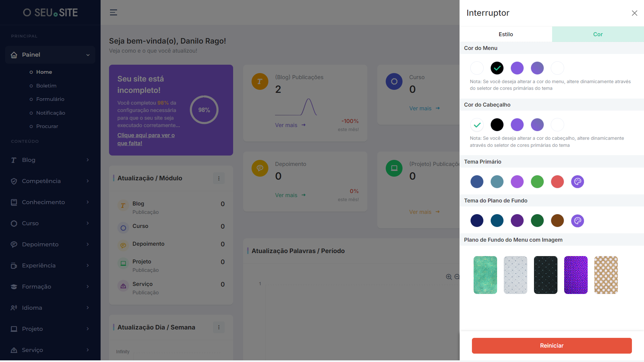Switch to the Cor tab in Interruptor
The height and width of the screenshot is (362, 644).
click(598, 34)
